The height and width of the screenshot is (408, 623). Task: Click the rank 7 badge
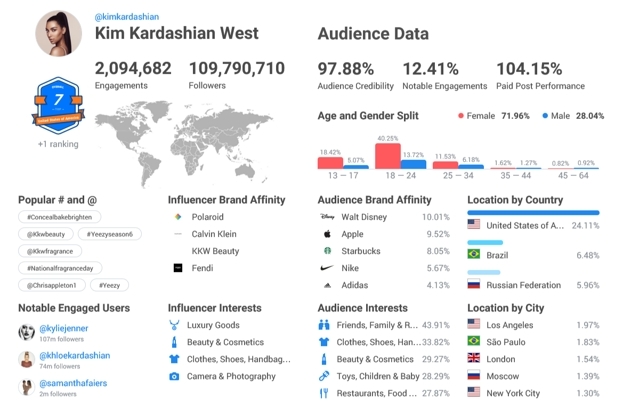point(58,106)
